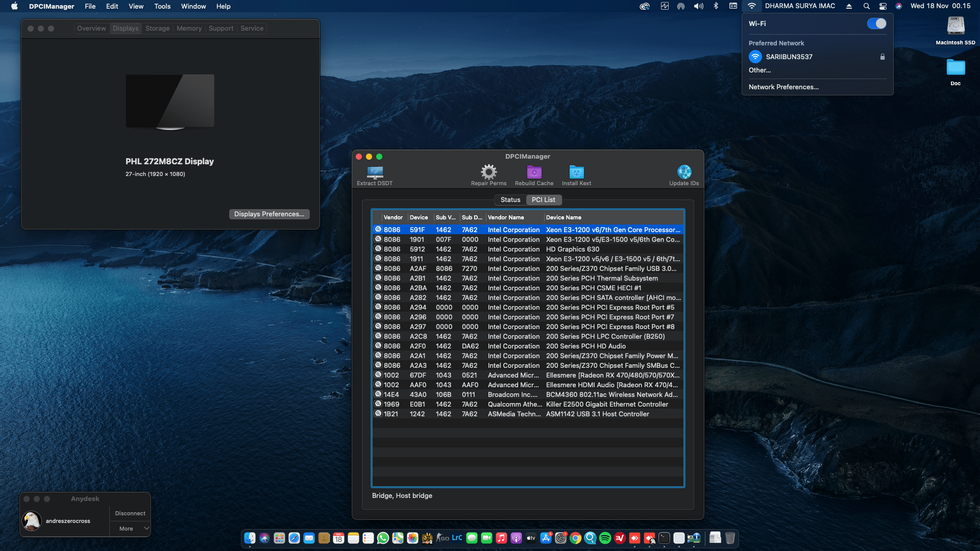980x551 pixels.
Task: Open Spotify from the dock
Action: (605, 538)
